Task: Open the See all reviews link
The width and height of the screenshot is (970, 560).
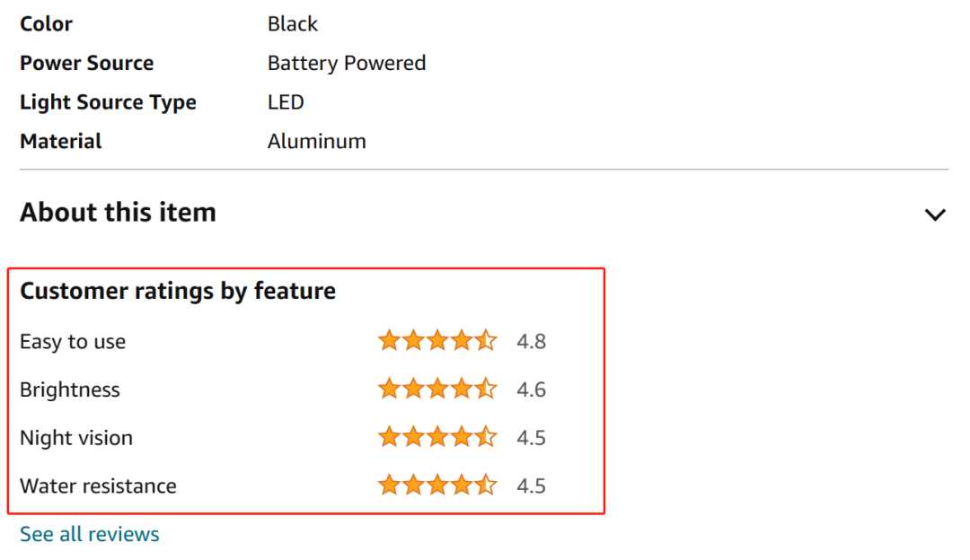Action: tap(90, 534)
